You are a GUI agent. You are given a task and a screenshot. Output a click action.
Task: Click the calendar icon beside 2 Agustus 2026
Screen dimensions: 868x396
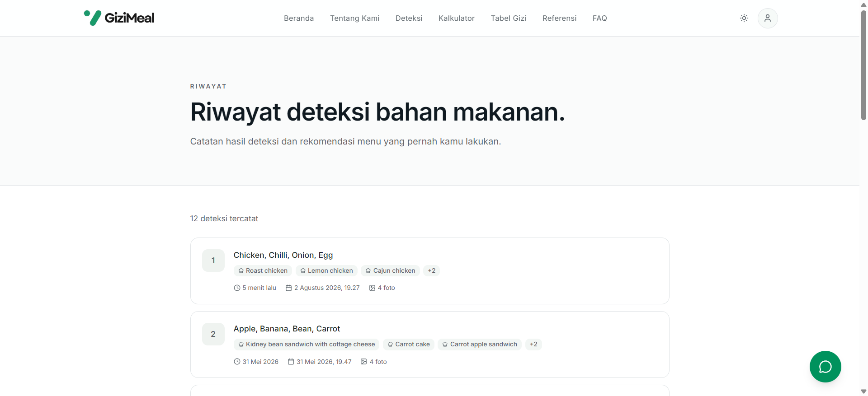click(288, 288)
